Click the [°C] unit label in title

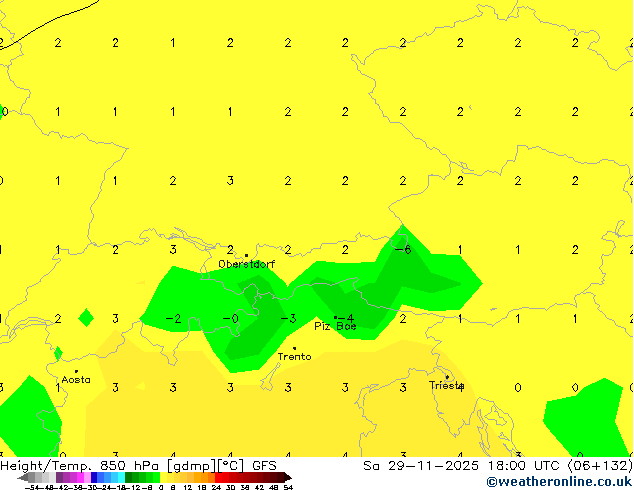click(231, 466)
